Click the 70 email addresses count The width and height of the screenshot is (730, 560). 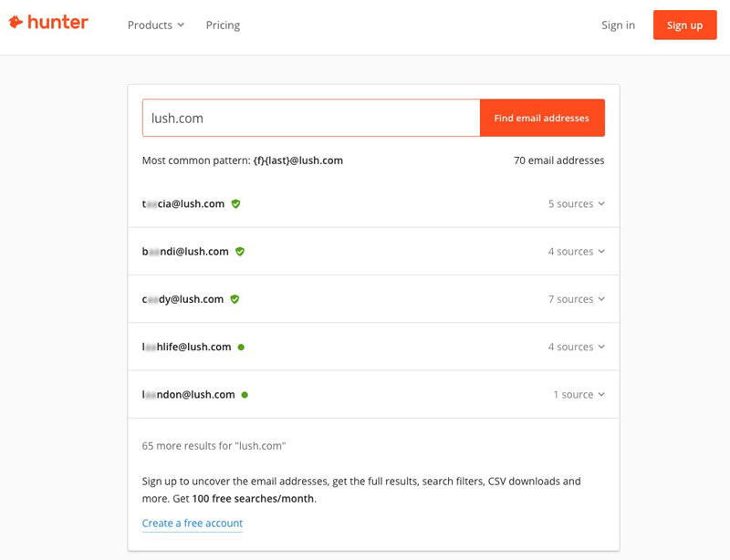pyautogui.click(x=558, y=161)
